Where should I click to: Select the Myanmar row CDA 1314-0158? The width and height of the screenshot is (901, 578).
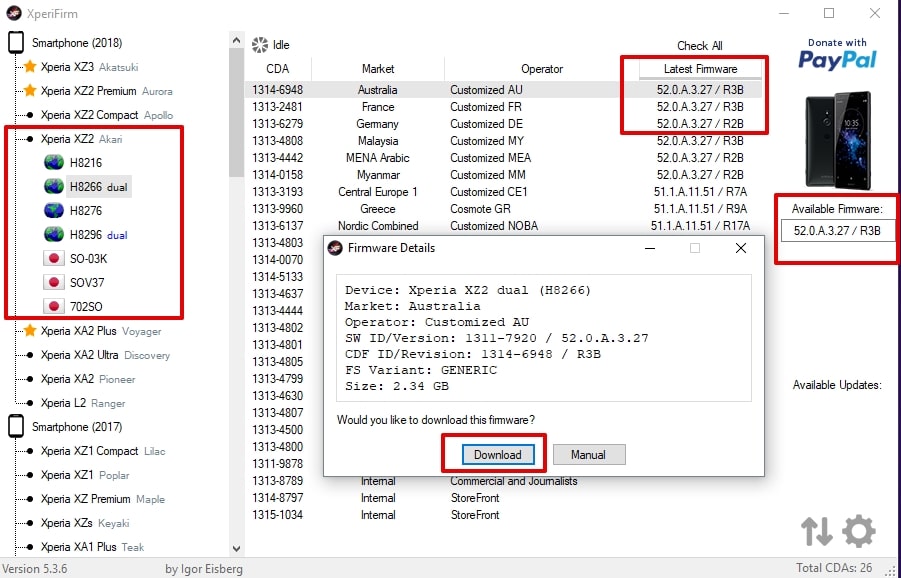pos(503,175)
